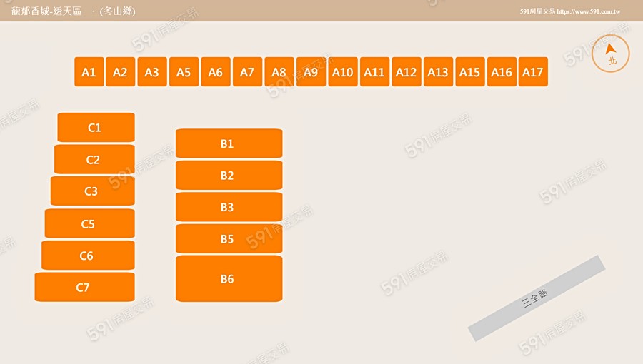Select unit C1 block

[x=95, y=128]
